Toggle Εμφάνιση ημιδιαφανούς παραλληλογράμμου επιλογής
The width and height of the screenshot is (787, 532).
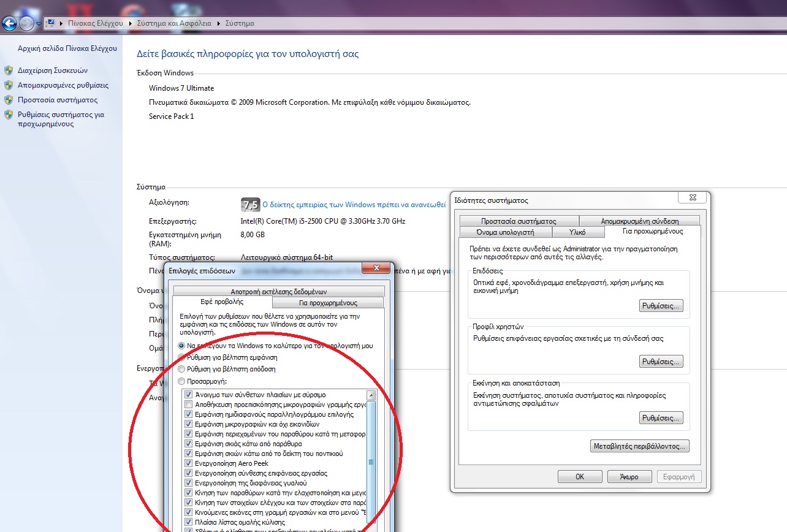(x=188, y=414)
